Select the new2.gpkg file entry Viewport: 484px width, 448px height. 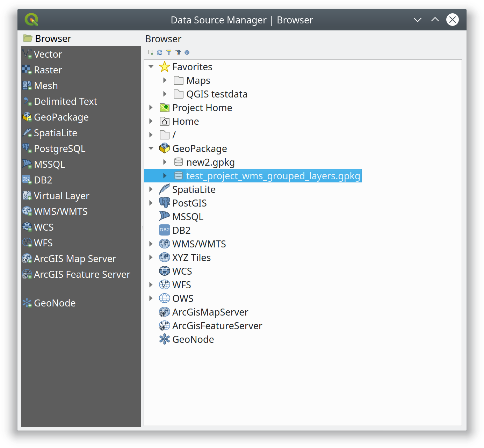(x=210, y=162)
